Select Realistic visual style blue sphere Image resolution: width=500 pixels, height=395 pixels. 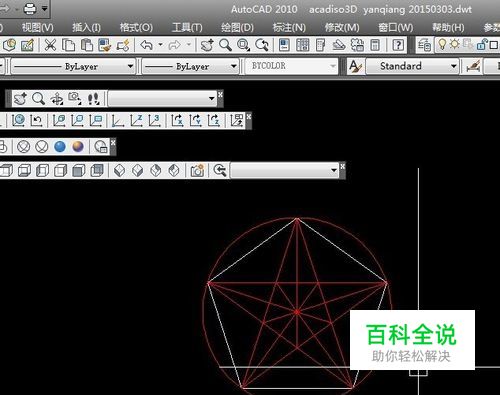(60, 147)
